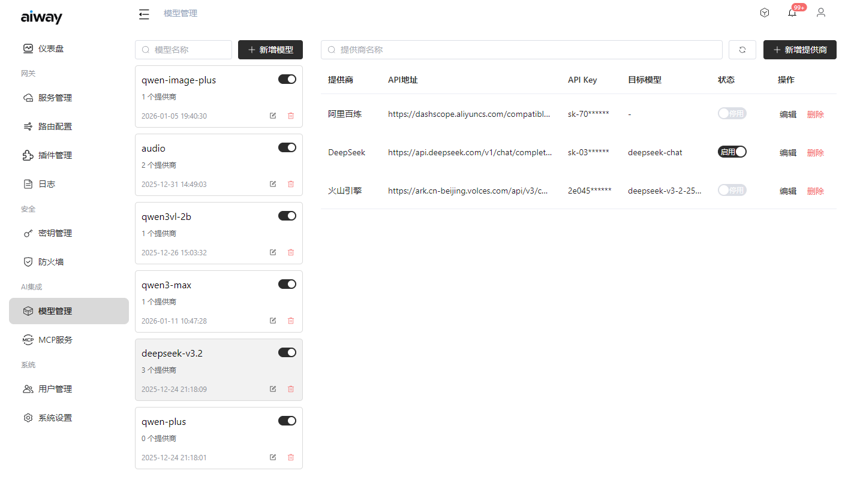Disable the DeepSeek provider status switch
Viewport: 857px width, 504px height.
(732, 152)
